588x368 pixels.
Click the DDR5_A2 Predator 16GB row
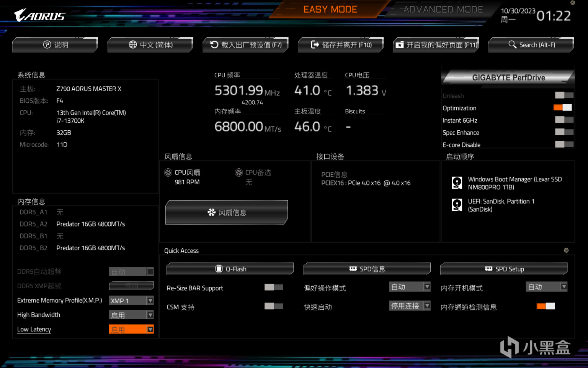(x=72, y=224)
